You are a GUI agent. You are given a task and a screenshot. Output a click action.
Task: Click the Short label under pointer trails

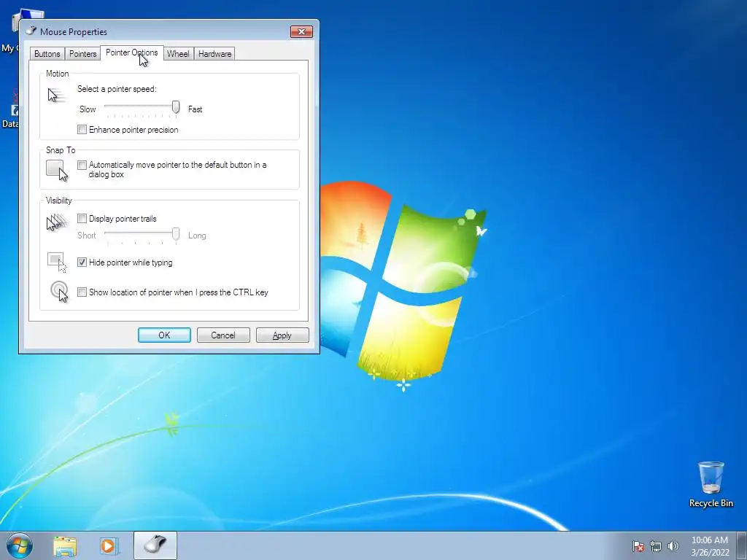tap(87, 236)
